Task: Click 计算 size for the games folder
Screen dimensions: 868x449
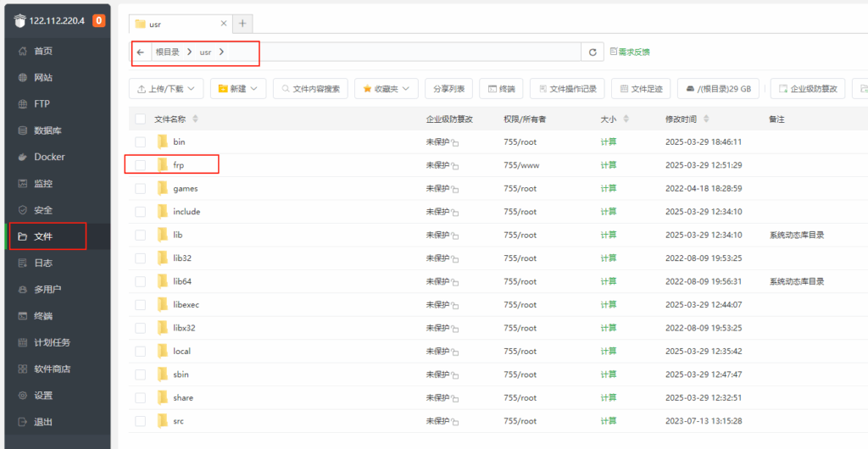Action: coord(609,189)
